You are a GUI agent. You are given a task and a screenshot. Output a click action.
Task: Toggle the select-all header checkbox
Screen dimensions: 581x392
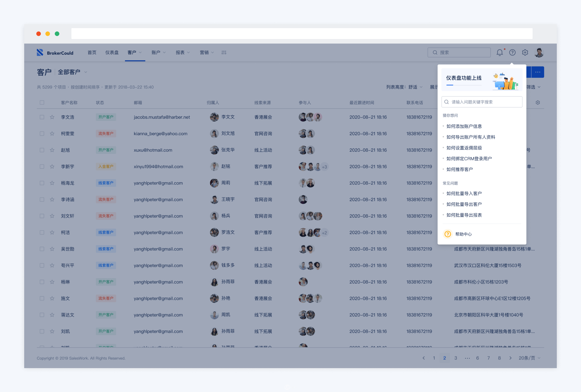[x=42, y=103]
